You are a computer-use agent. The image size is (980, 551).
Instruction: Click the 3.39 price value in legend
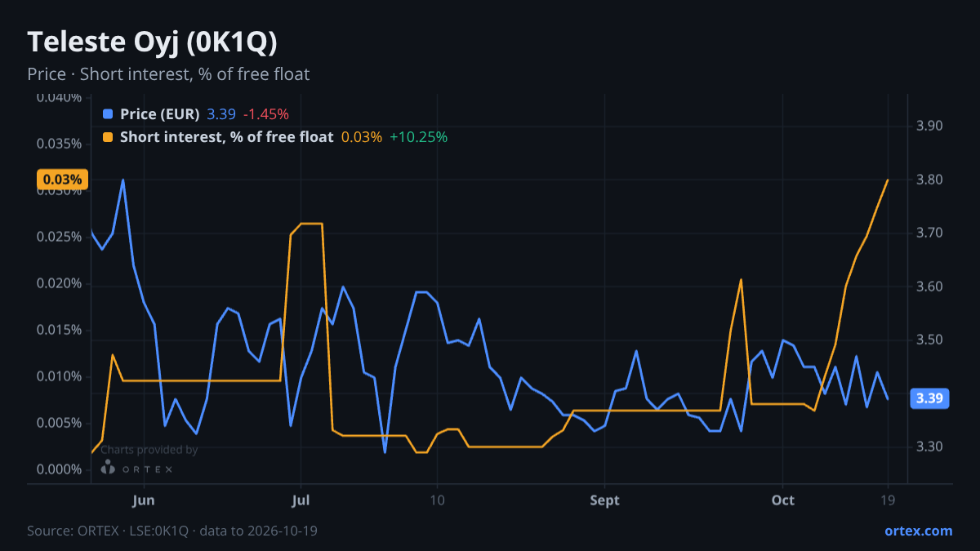point(221,114)
